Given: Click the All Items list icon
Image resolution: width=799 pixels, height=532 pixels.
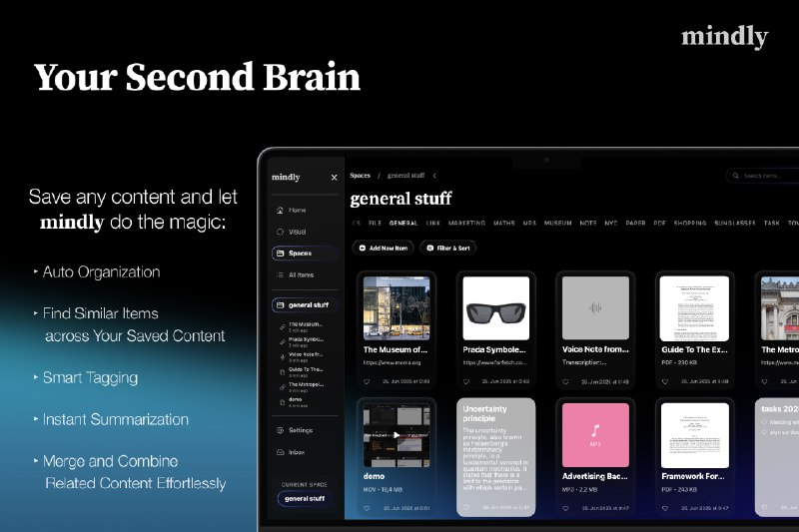Looking at the screenshot, I should [280, 274].
